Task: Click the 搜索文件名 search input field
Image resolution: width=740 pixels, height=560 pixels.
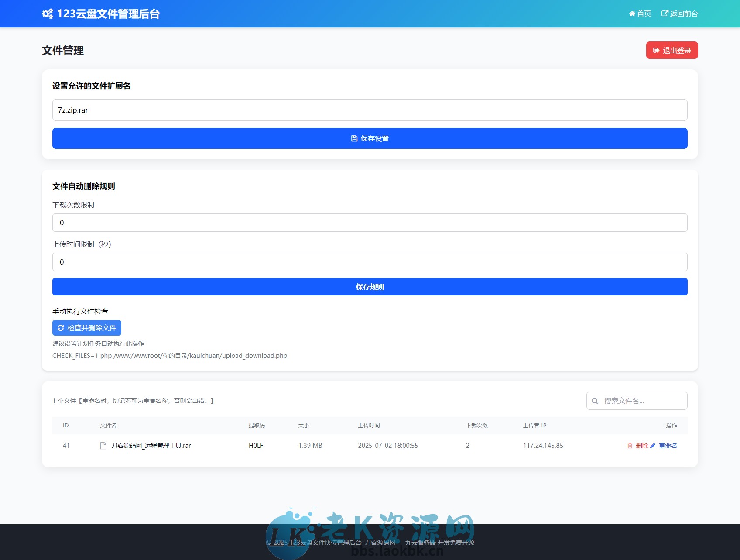Action: coord(636,401)
